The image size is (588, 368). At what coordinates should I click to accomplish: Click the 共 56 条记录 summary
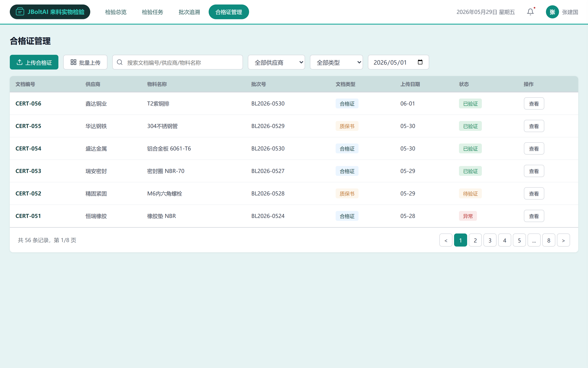(47, 240)
